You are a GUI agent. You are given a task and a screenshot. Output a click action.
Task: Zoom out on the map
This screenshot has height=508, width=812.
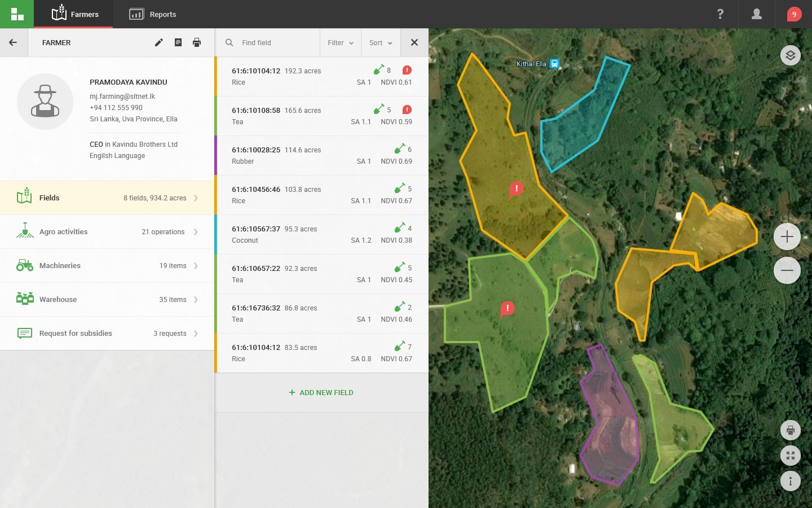tap(787, 270)
